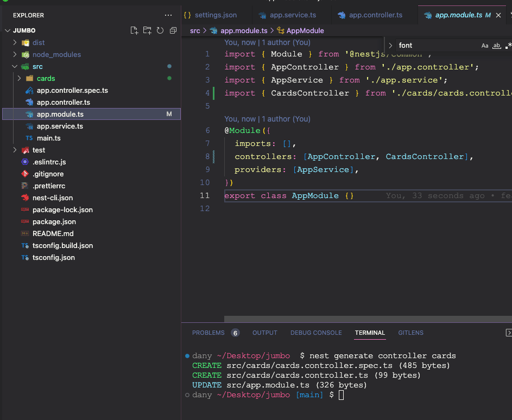
Task: Click the New Folder icon in Explorer
Action: [147, 30]
